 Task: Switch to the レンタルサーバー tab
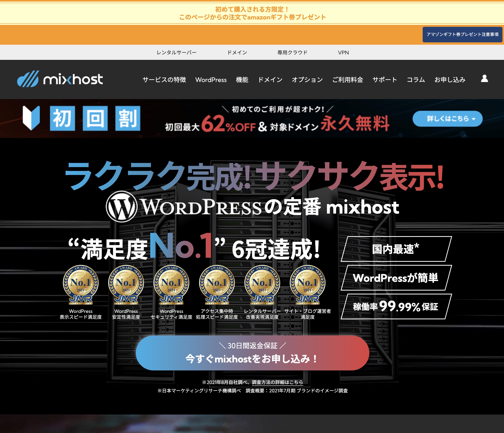coord(176,52)
